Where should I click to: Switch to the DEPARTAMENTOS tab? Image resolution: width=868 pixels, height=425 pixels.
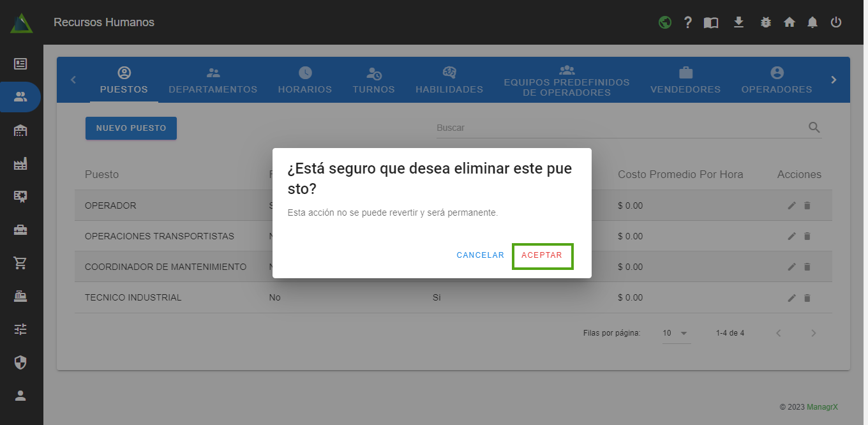213,81
